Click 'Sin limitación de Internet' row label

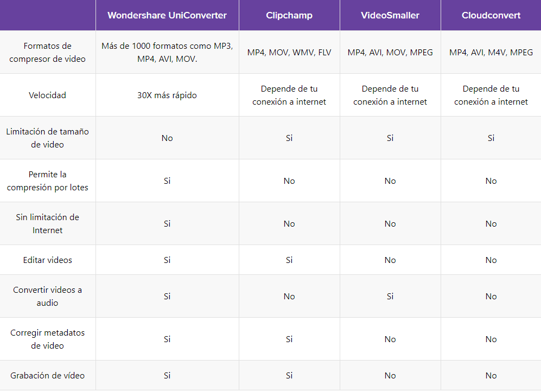point(48,223)
